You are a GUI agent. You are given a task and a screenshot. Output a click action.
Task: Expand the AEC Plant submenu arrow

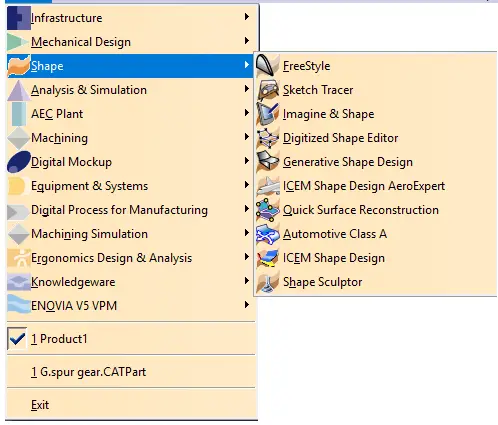point(247,113)
